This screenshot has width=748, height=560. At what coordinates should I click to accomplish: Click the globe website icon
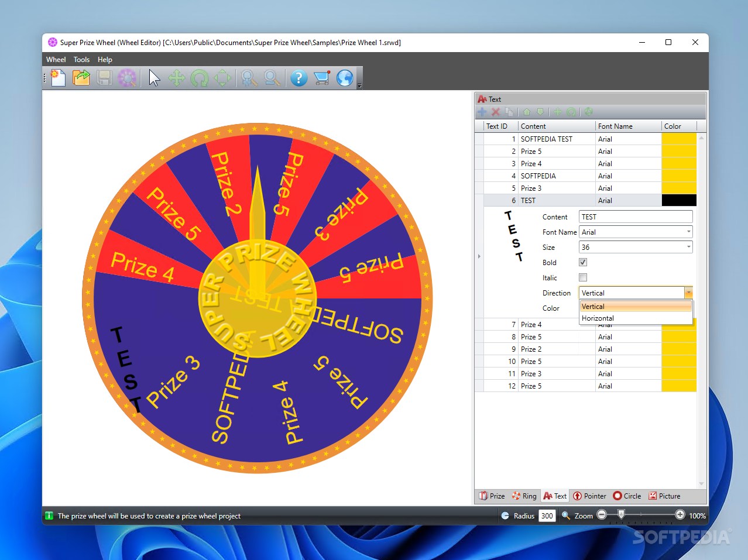tap(345, 78)
